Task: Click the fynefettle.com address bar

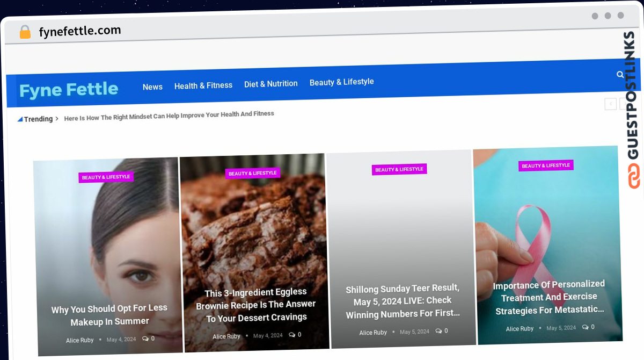Action: 80,31
